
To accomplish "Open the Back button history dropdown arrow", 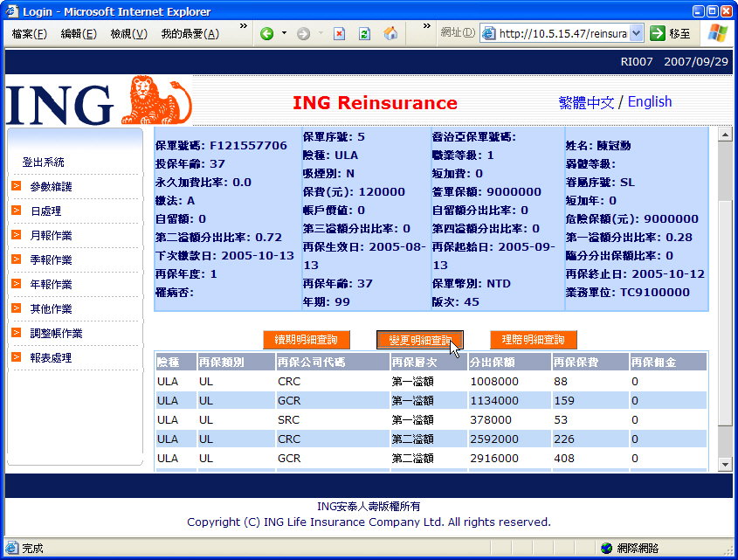I will (x=284, y=33).
